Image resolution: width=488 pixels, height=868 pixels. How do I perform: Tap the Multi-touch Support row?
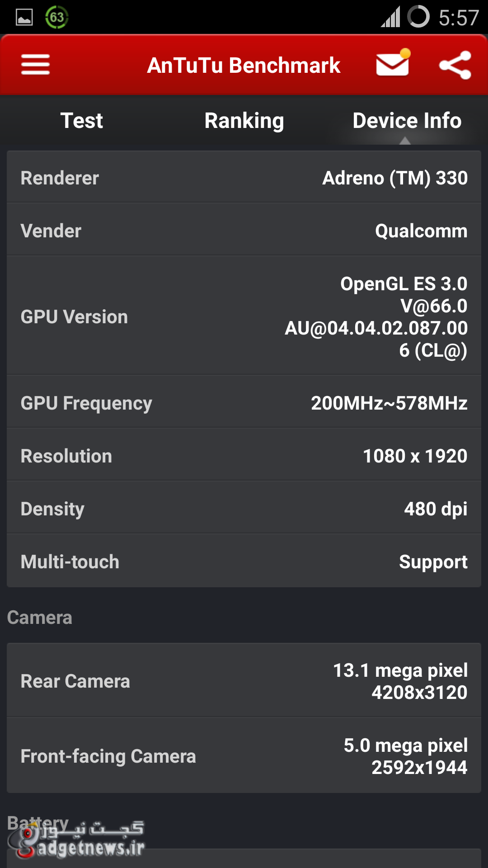coord(244,561)
